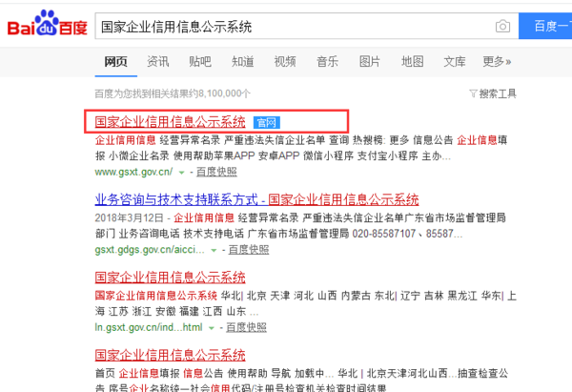Click the 搜索工具 filter icon
This screenshot has width=572, height=392.
[x=473, y=93]
